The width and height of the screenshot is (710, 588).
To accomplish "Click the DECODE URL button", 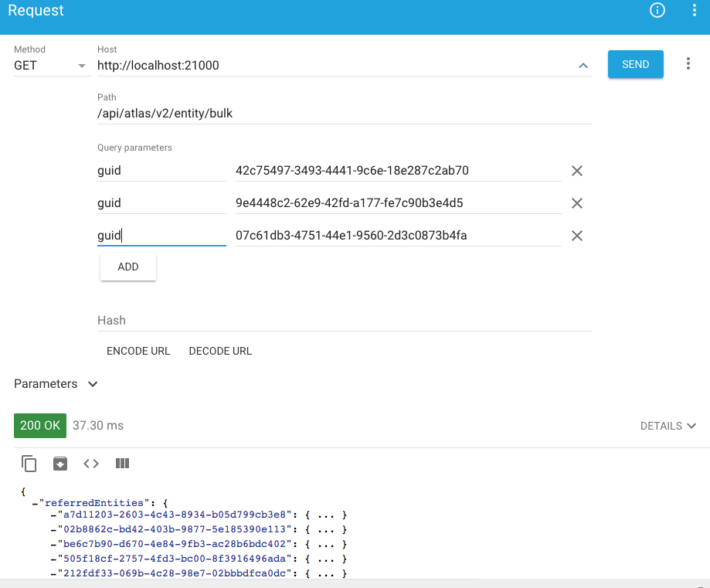I will pos(220,351).
